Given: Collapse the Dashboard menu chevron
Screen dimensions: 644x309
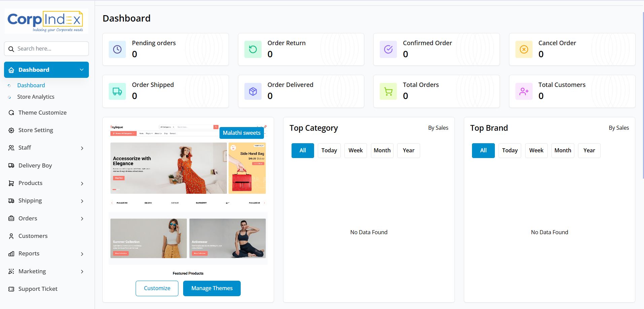Looking at the screenshot, I should (81, 70).
